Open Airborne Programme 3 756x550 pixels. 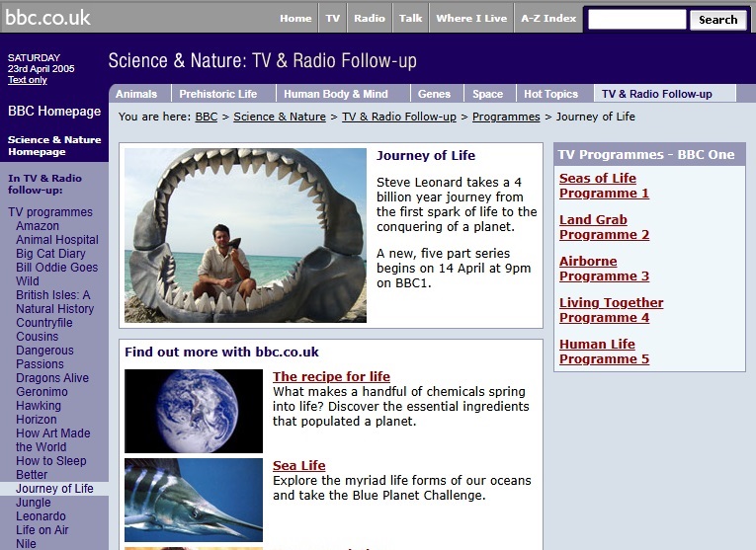coord(604,269)
